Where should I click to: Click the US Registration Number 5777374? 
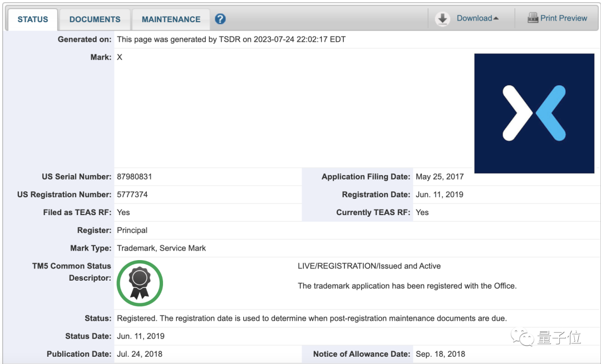pyautogui.click(x=132, y=195)
